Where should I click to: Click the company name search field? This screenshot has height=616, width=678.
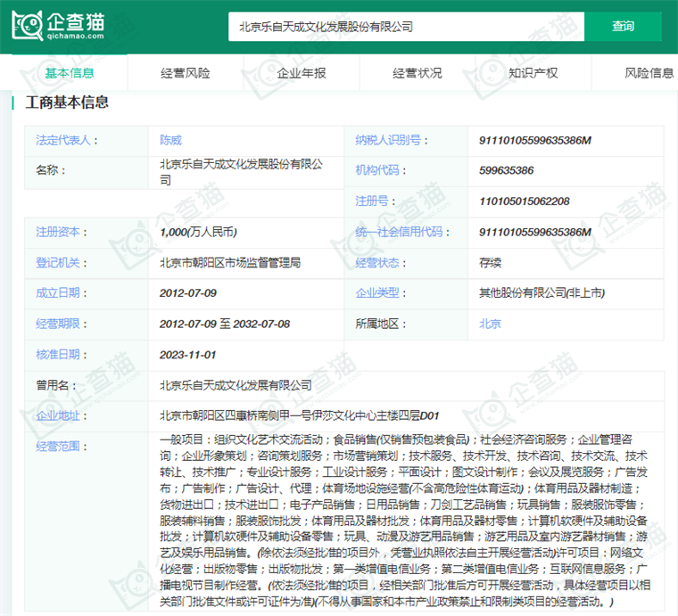click(x=406, y=27)
